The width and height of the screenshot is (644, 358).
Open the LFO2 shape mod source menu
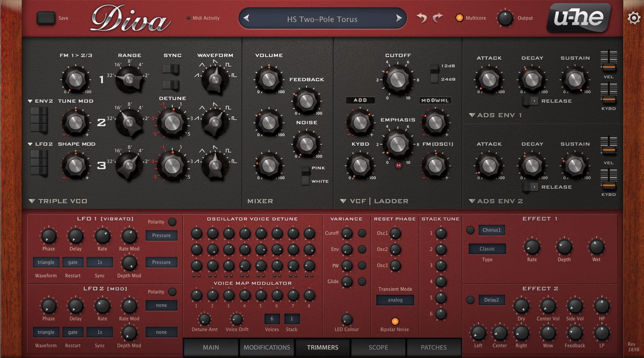(40, 144)
